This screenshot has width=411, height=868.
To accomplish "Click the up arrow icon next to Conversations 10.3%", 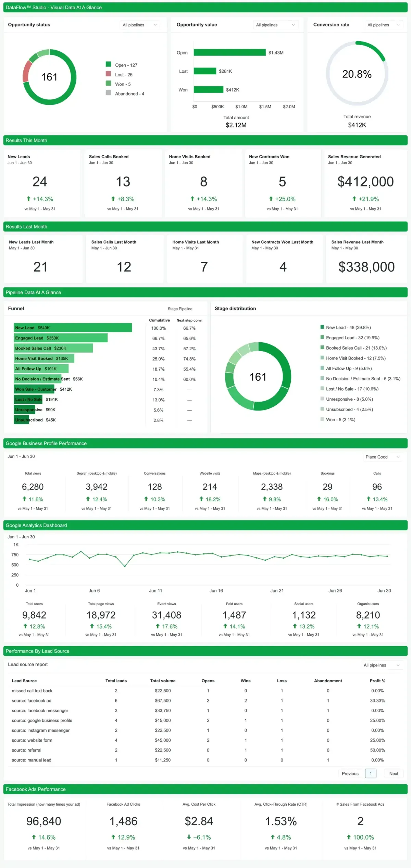I will 146,499.
